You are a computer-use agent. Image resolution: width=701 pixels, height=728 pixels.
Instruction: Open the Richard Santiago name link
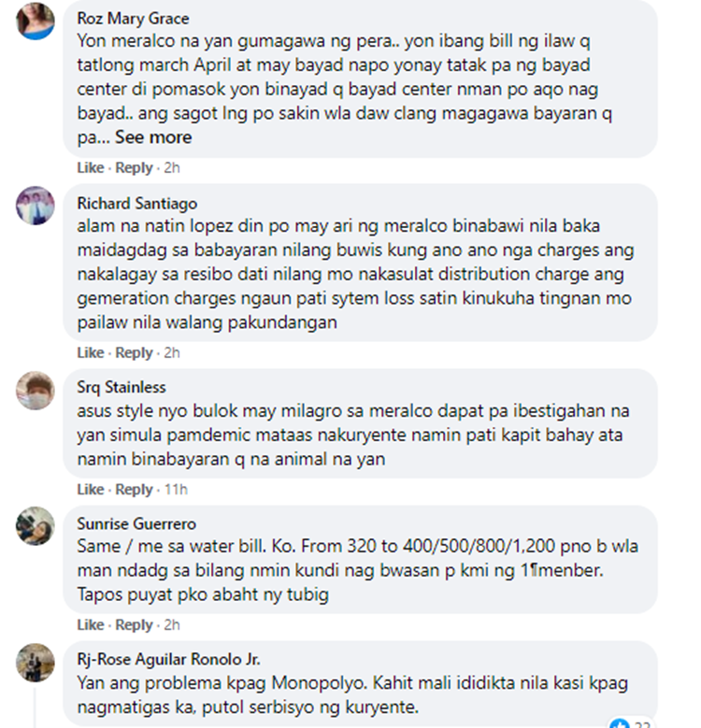coord(137,204)
